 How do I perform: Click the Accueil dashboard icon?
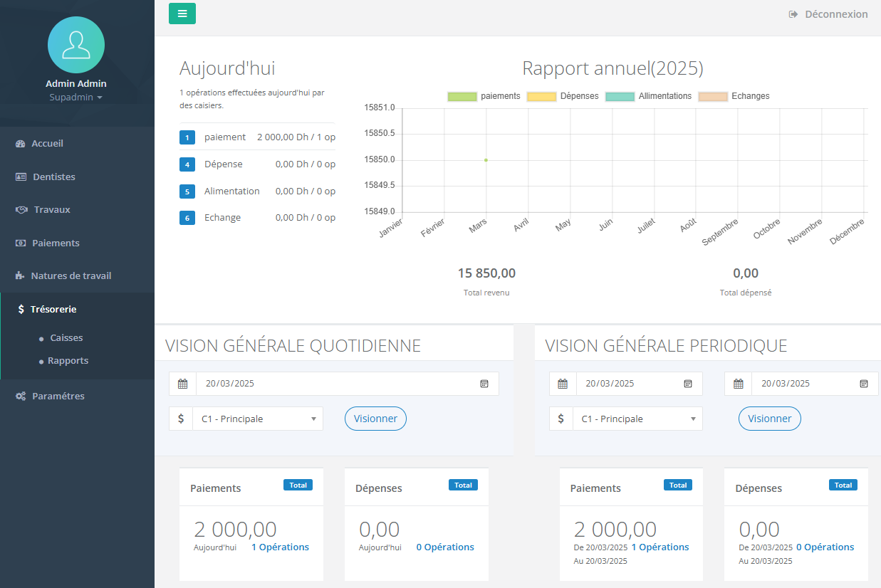20,144
